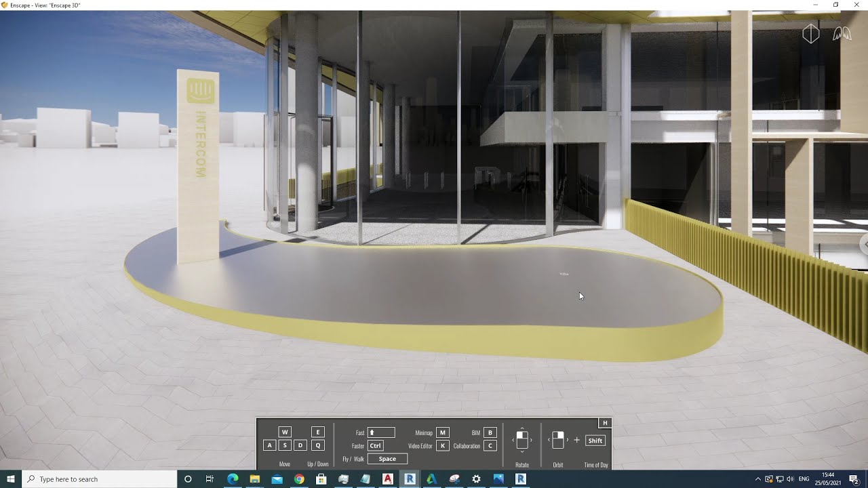Open Minimap using the M key

click(x=443, y=432)
